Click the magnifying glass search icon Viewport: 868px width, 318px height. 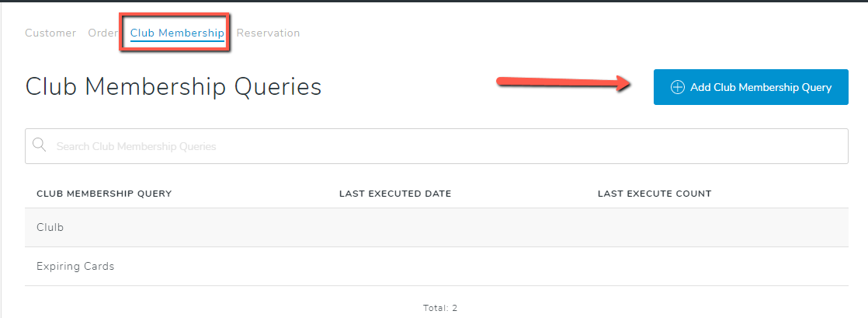39,145
